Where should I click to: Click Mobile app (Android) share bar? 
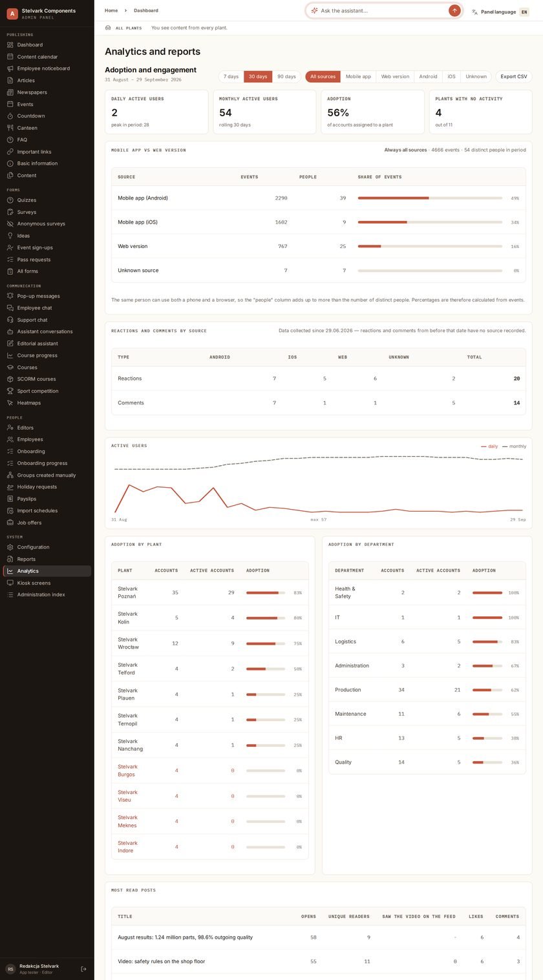430,198
